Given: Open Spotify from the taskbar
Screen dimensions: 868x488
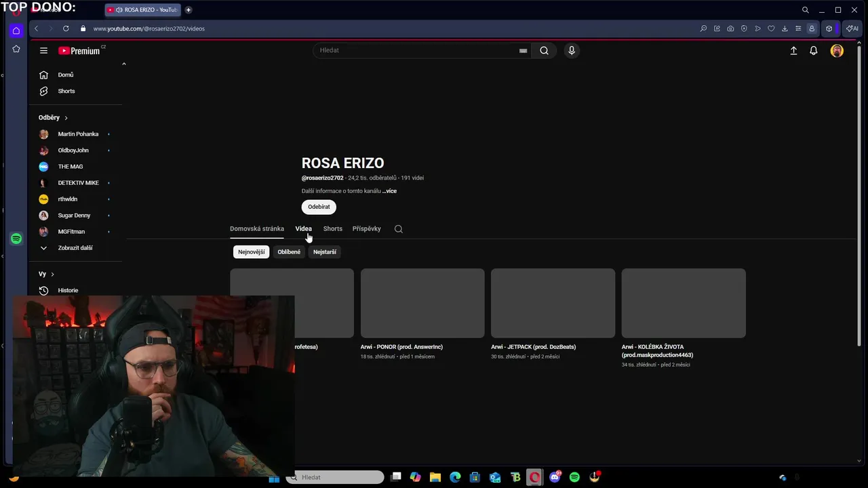Looking at the screenshot, I should (x=574, y=477).
